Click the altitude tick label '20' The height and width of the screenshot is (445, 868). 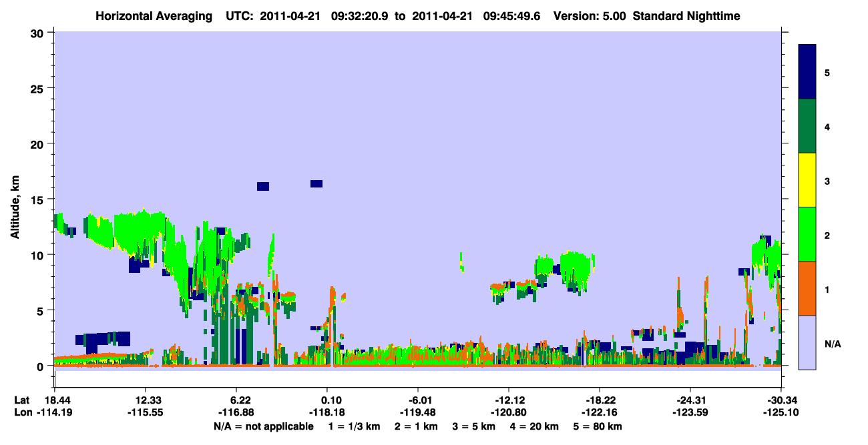pos(39,143)
